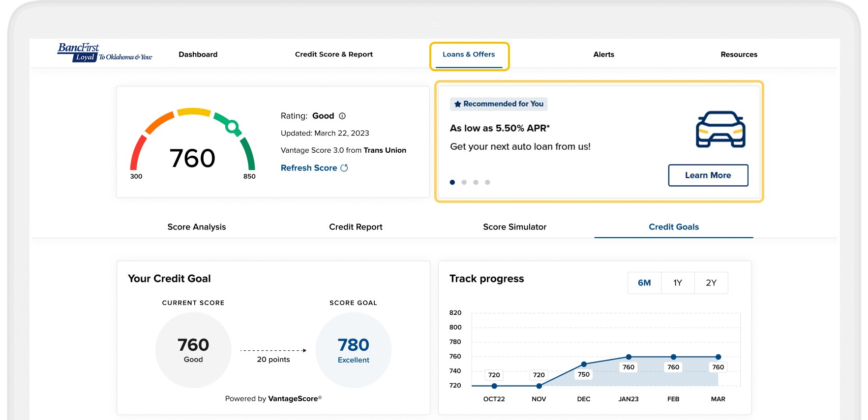Viewport: 868px width, 420px height.
Task: Click the score gauge indicator knob
Action: (232, 127)
